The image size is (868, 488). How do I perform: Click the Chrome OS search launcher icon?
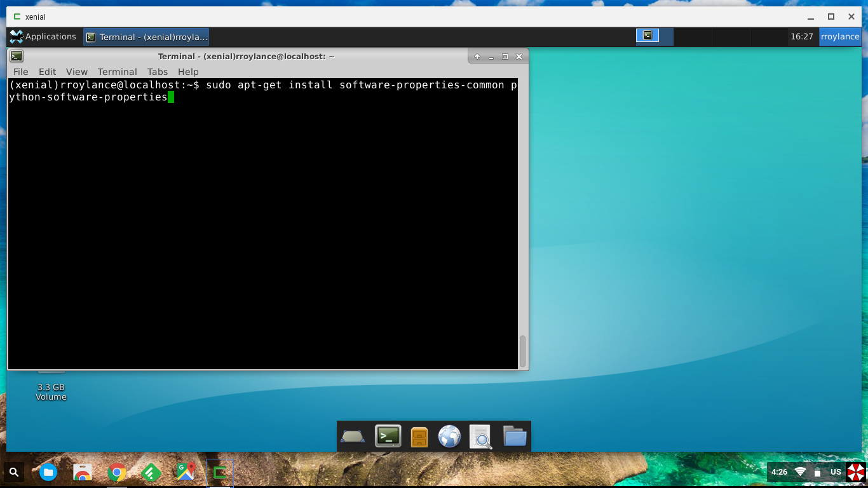14,472
